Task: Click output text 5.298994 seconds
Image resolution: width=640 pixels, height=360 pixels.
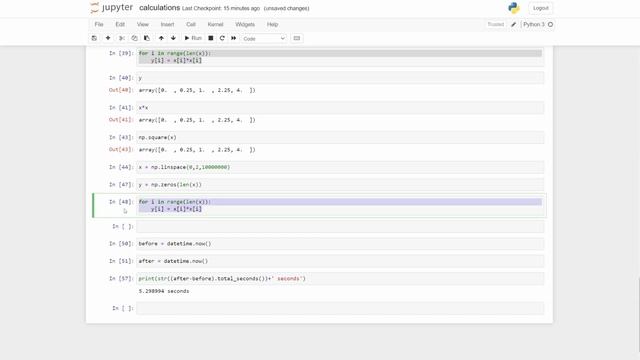Action: 164,291
